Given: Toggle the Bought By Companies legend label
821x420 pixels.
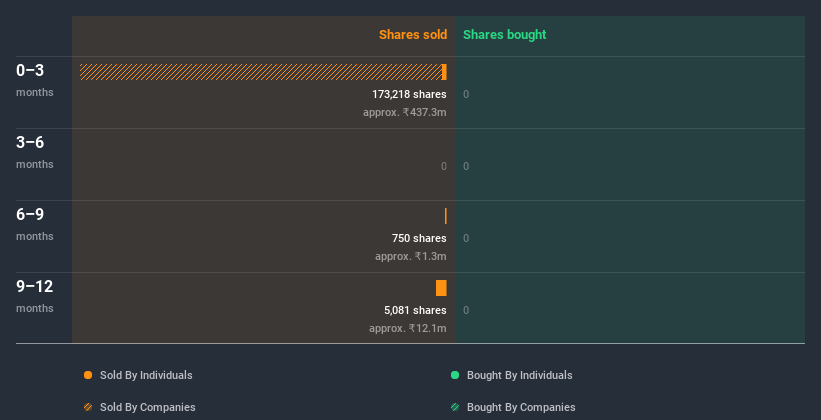Looking at the screenshot, I should pos(520,407).
